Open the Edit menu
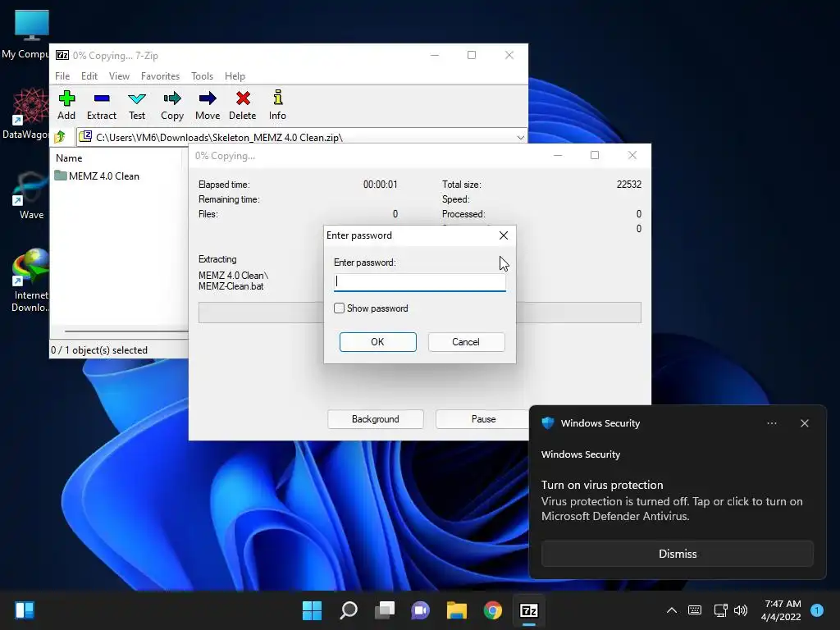This screenshot has width=840, height=630. 89,76
